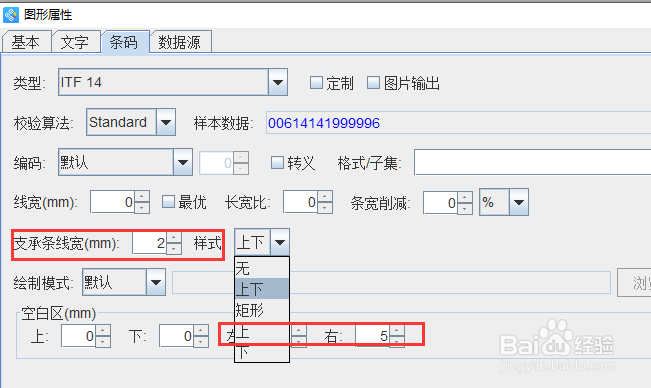Select the 条码 tab

click(125, 42)
